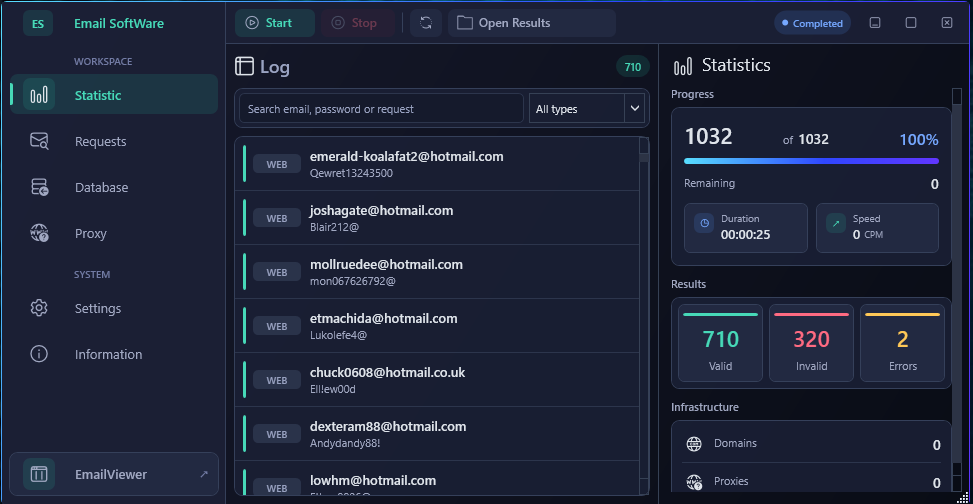Click the Speed 0 CPM value

point(868,235)
